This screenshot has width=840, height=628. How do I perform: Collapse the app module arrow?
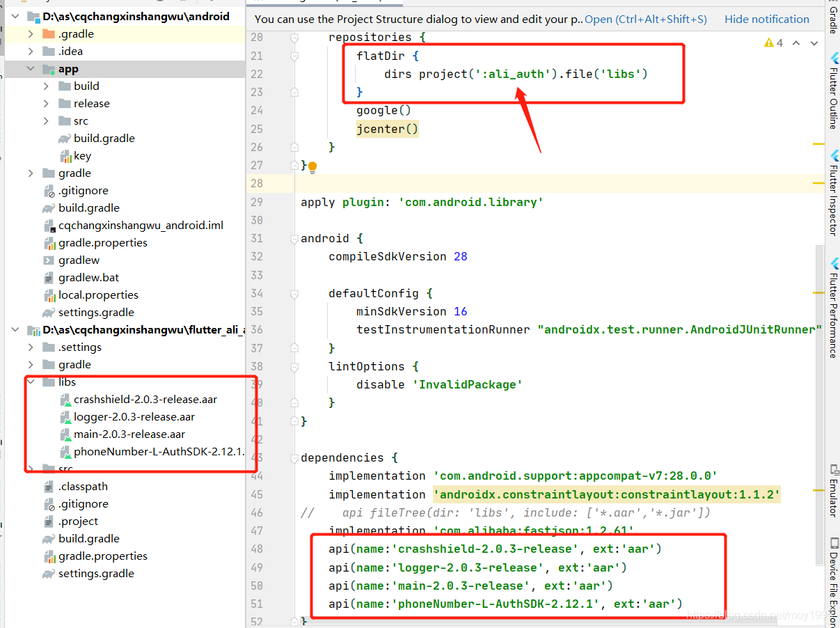coord(31,69)
